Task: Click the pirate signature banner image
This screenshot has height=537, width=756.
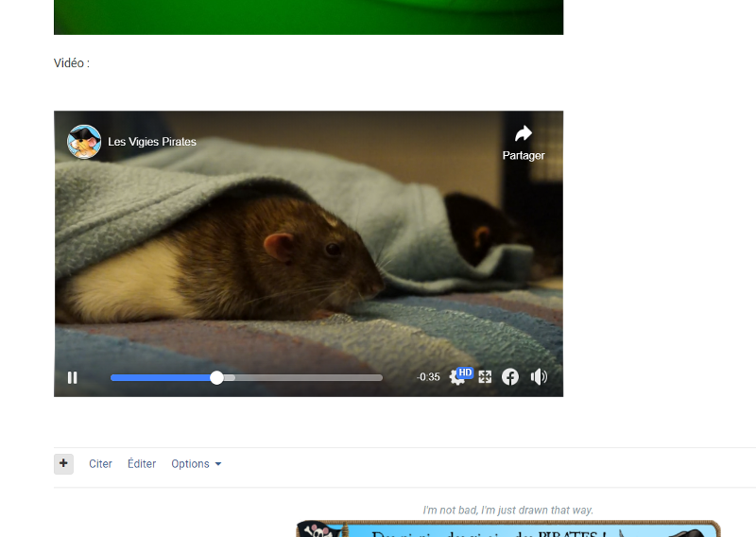Action: pos(507,528)
